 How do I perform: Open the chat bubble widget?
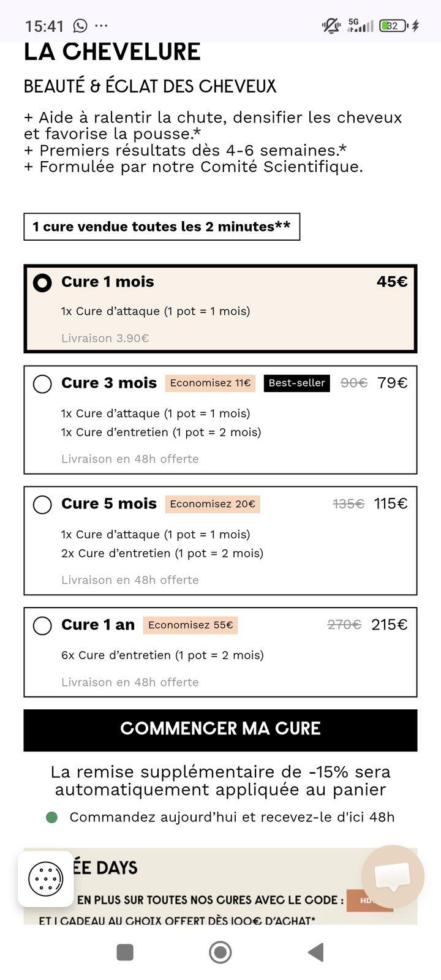(x=393, y=876)
